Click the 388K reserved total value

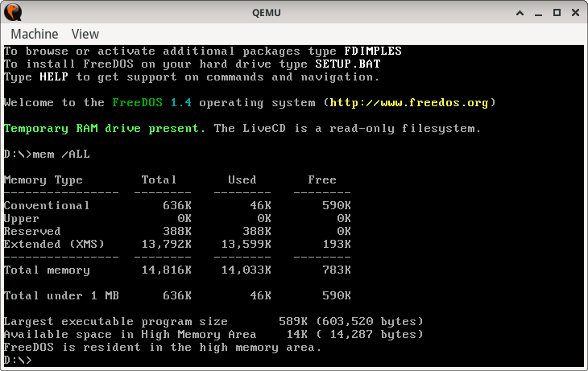[x=177, y=232]
